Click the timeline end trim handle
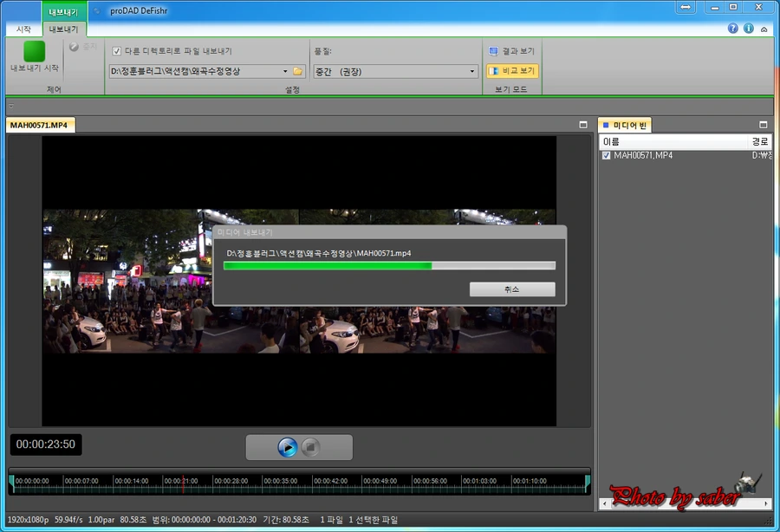 (x=588, y=483)
